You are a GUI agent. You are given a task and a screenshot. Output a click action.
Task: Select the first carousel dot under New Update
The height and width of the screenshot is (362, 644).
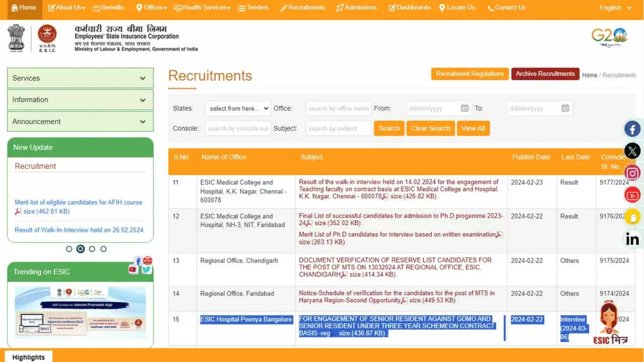(x=69, y=249)
